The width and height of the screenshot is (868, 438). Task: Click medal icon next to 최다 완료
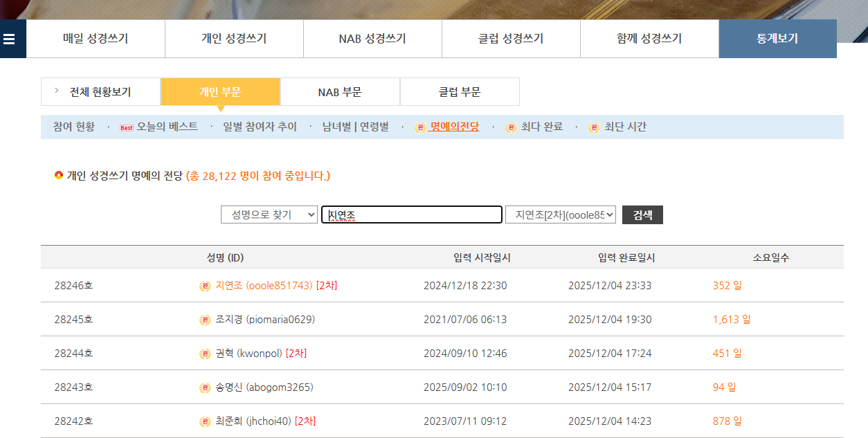511,127
